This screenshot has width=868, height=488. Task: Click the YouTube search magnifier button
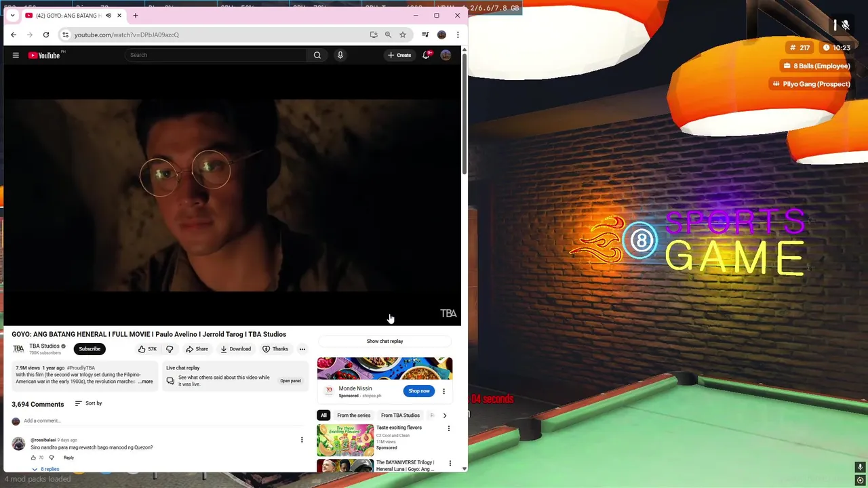[x=317, y=55]
